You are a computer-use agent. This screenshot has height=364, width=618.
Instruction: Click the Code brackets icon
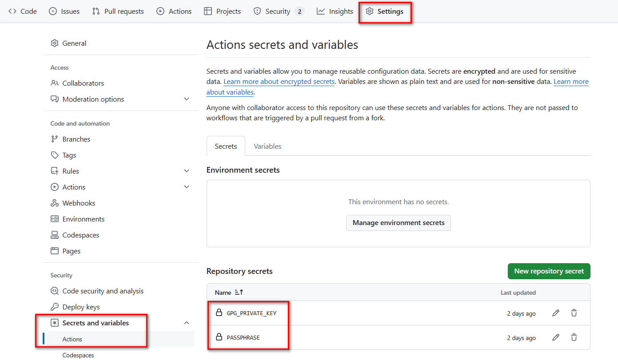click(12, 12)
